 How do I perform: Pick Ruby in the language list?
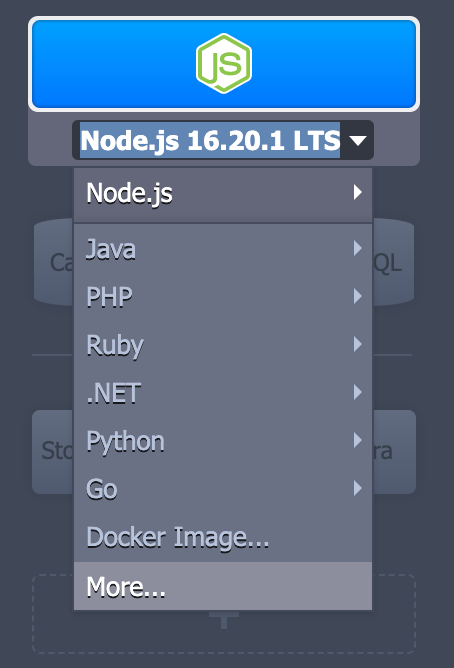(x=115, y=346)
